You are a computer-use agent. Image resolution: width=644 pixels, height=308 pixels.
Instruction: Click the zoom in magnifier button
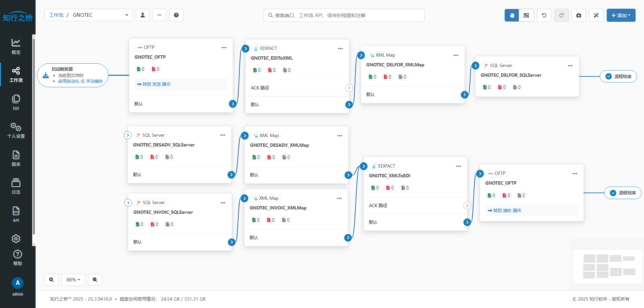(51, 280)
